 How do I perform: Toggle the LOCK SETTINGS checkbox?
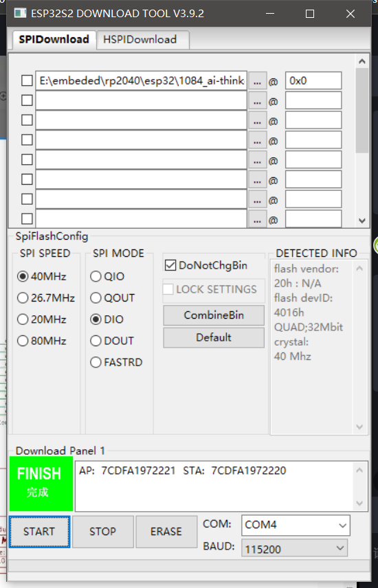168,289
